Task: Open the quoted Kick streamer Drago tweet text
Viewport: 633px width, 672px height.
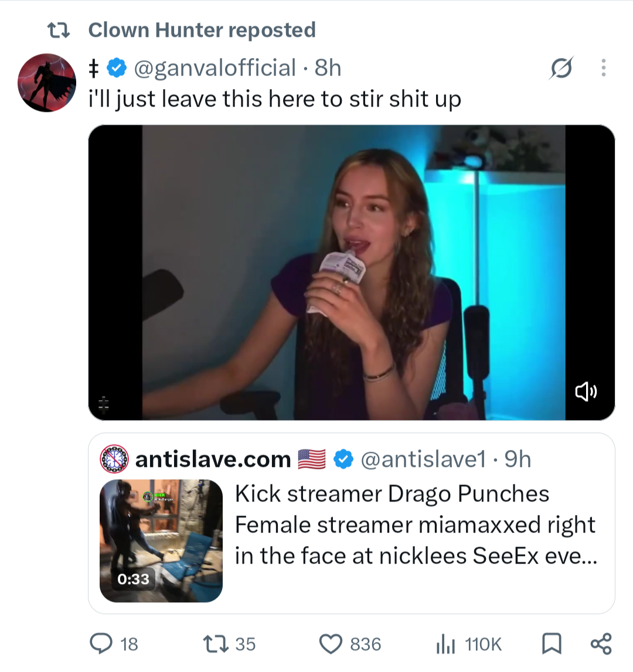Action: click(x=416, y=524)
